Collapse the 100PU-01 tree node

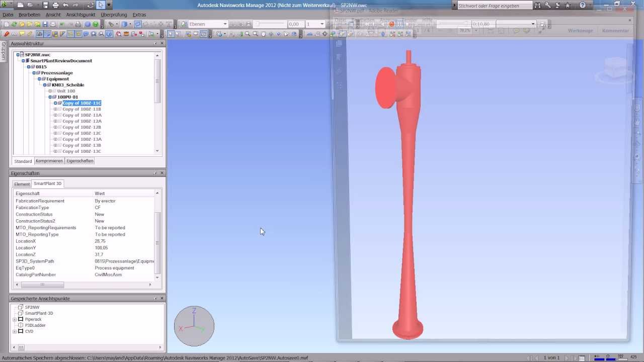point(50,97)
